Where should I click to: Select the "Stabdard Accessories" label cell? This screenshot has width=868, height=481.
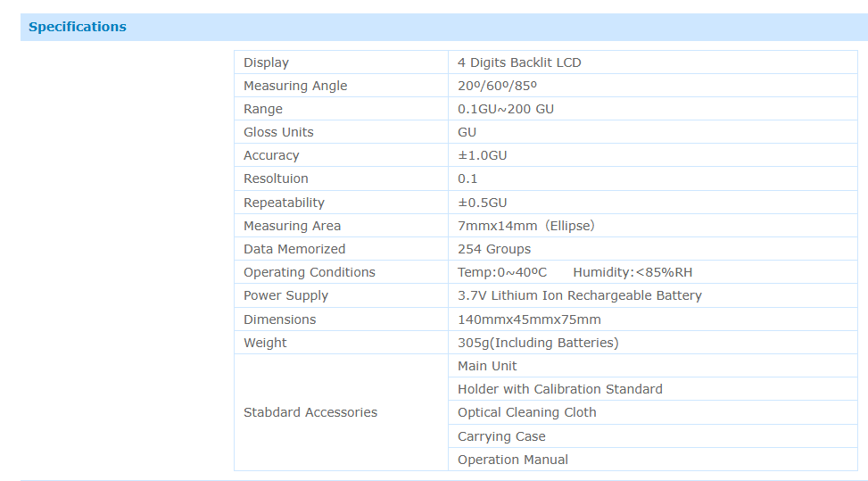pyautogui.click(x=310, y=412)
